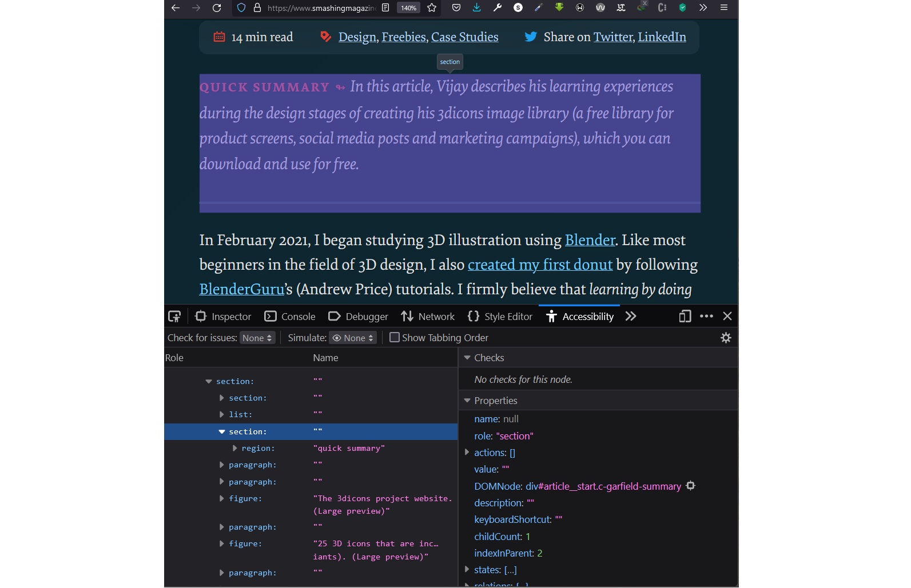Select the Accessibility tab
The width and height of the screenshot is (911, 588).
[x=580, y=317]
